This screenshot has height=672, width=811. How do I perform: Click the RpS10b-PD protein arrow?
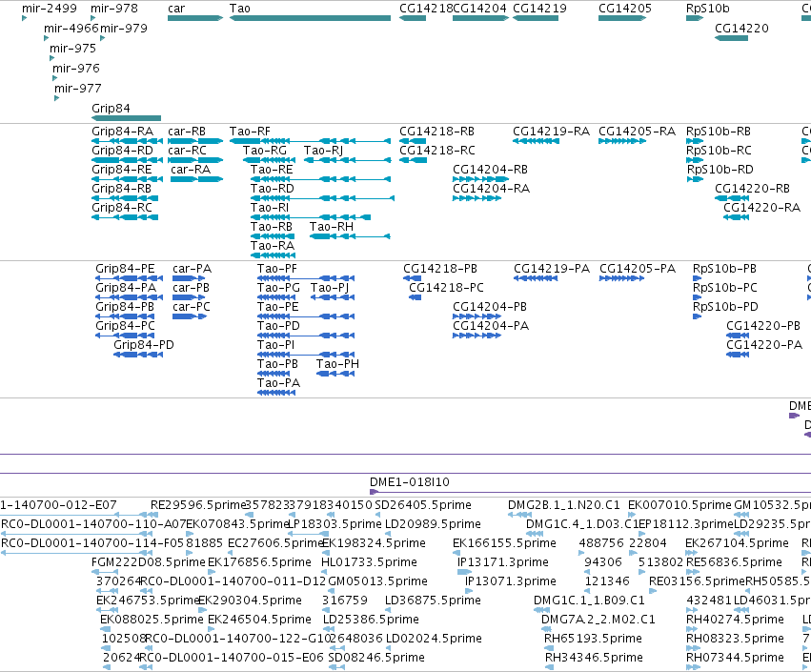697,316
